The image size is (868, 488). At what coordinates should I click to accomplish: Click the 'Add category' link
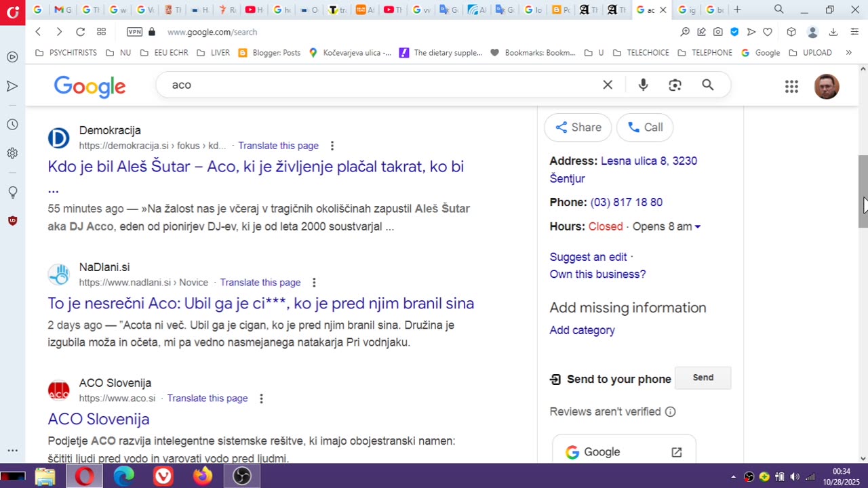coord(582,330)
